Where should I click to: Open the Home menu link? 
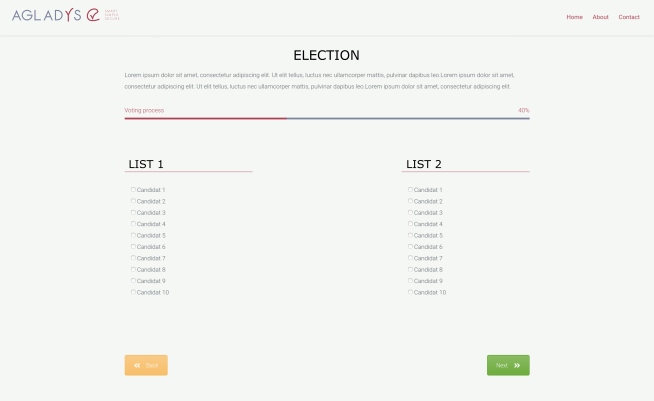click(x=574, y=17)
